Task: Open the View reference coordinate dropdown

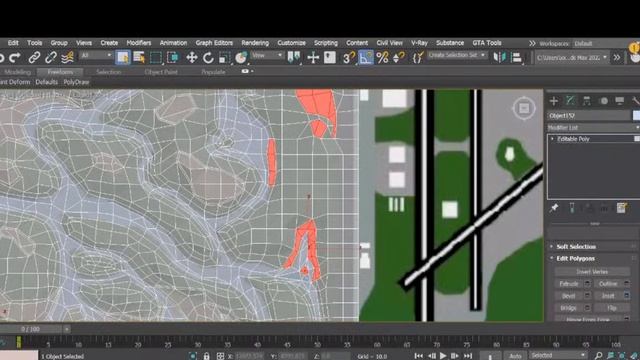Action: tap(267, 55)
